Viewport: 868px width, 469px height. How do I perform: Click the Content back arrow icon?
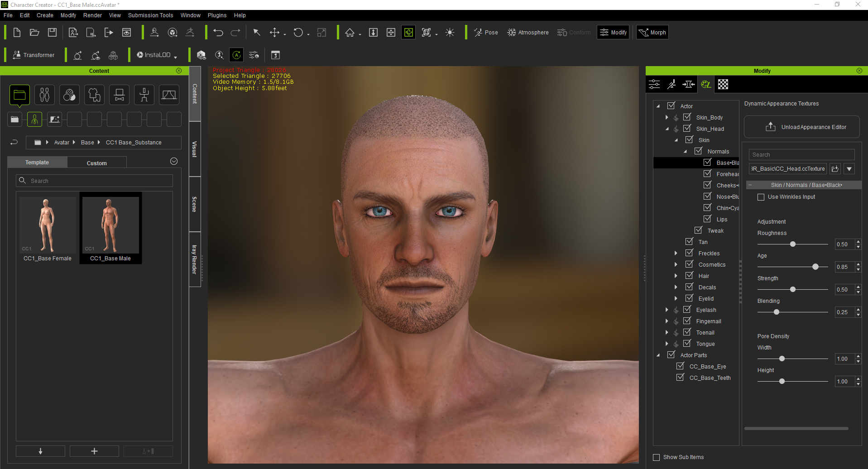14,142
